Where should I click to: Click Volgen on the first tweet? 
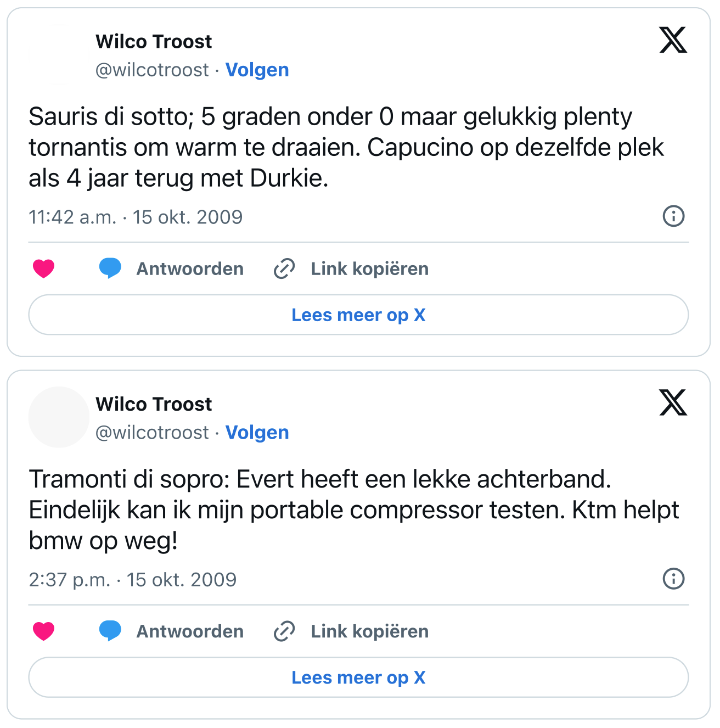pos(257,70)
